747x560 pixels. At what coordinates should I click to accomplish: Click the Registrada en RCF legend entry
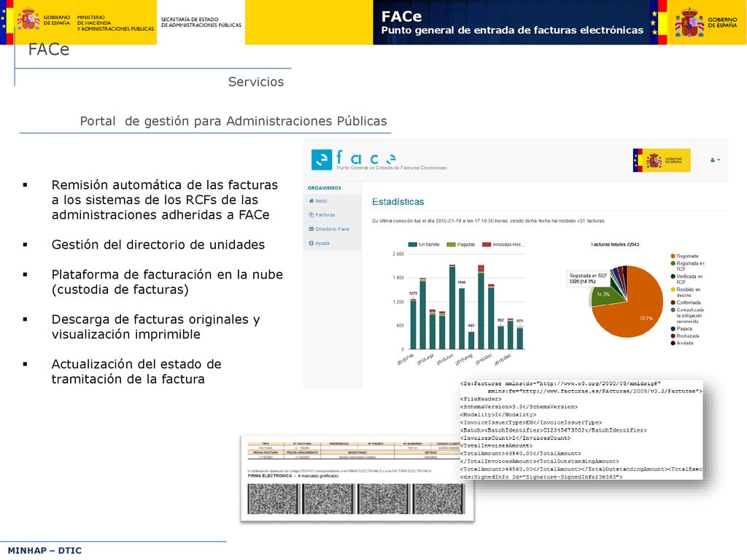tap(687, 266)
